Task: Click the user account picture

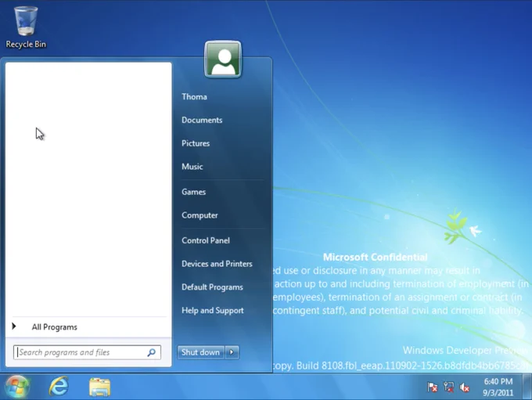Action: [x=223, y=59]
